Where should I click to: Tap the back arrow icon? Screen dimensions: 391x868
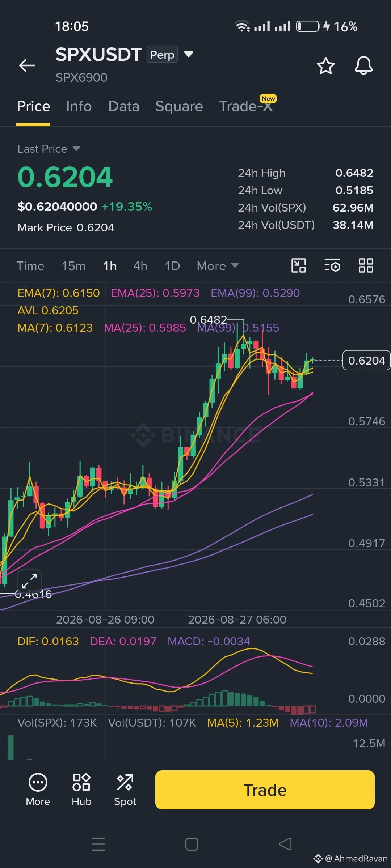[27, 65]
